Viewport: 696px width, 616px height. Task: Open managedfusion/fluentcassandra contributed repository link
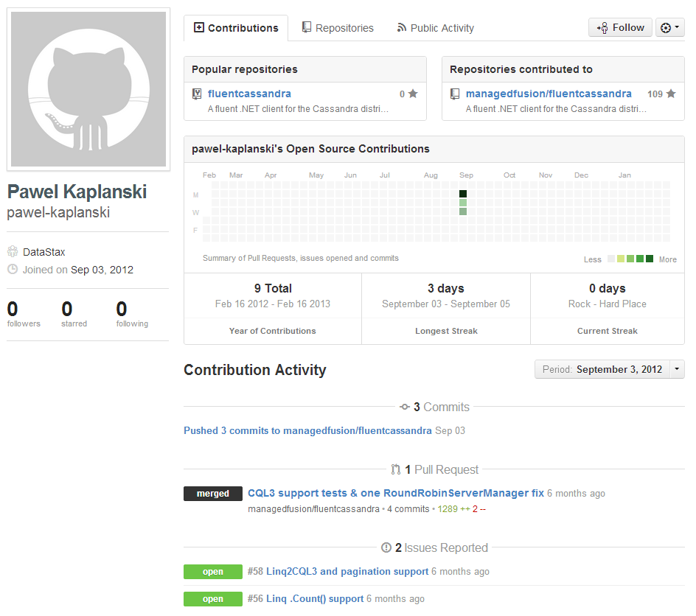pyautogui.click(x=549, y=94)
